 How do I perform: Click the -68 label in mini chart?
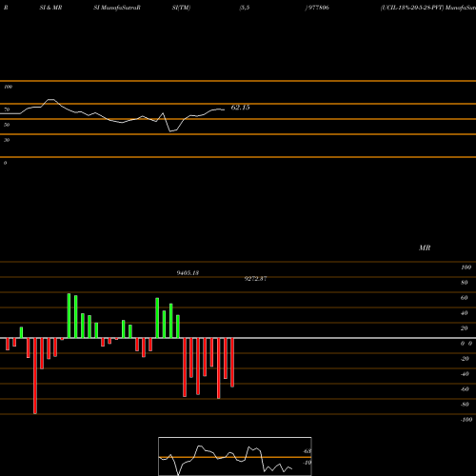coord(307,451)
